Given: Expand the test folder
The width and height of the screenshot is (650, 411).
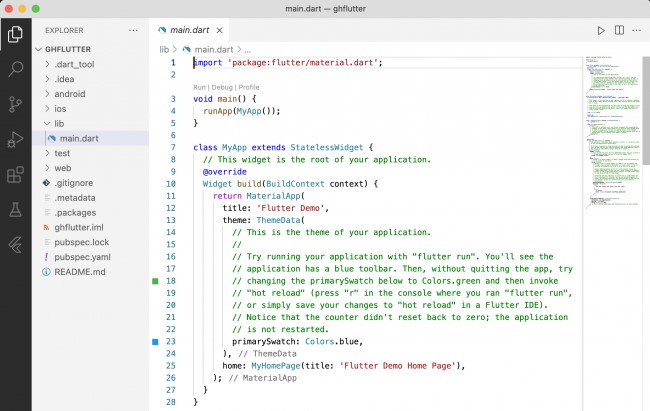Looking at the screenshot, I should tap(62, 153).
